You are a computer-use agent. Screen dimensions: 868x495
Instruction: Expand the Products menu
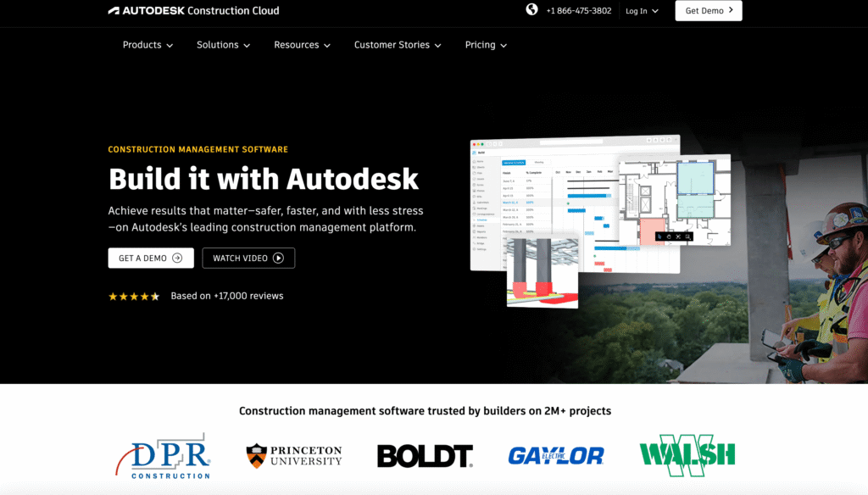click(147, 45)
